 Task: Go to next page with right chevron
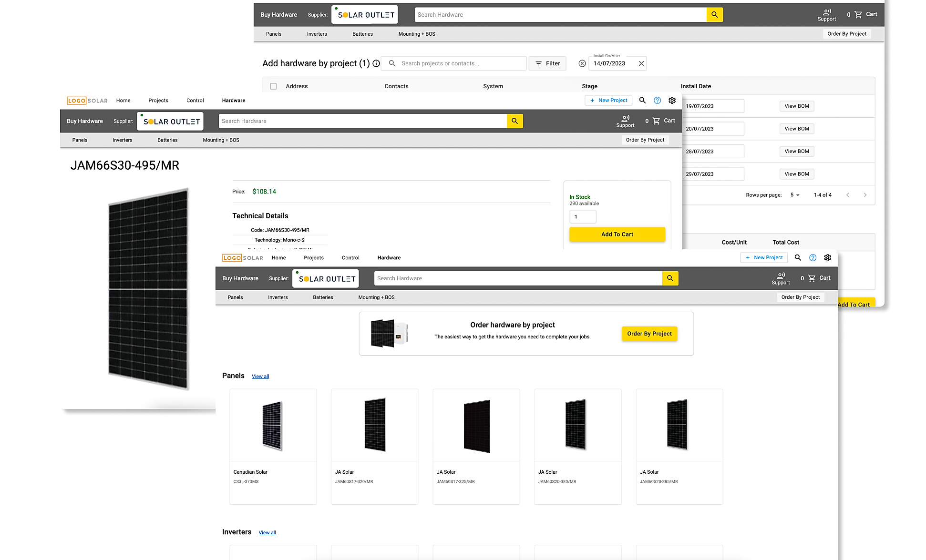click(x=865, y=195)
